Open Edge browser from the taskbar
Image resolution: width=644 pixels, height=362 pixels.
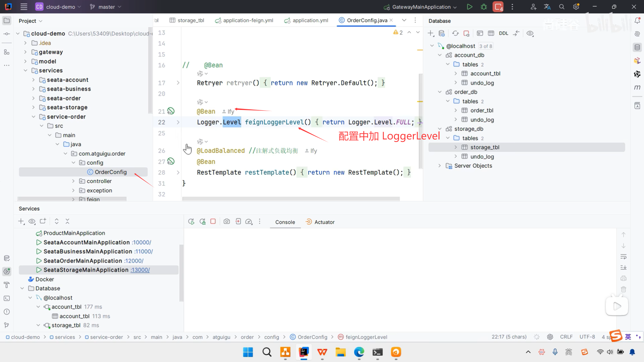(359, 352)
